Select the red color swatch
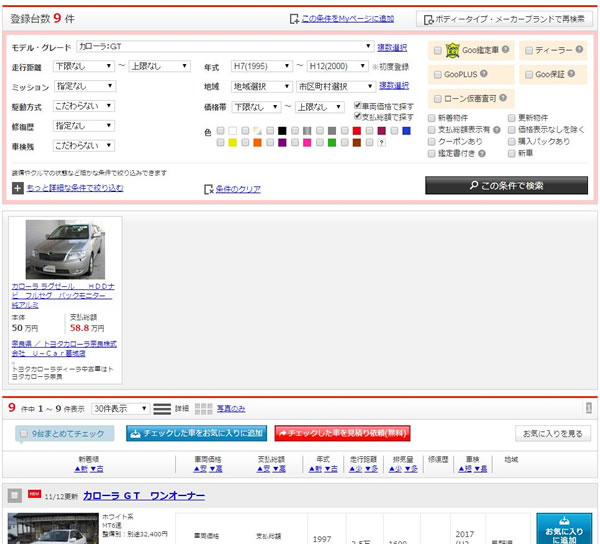The width and height of the screenshot is (600, 544). tap(357, 131)
